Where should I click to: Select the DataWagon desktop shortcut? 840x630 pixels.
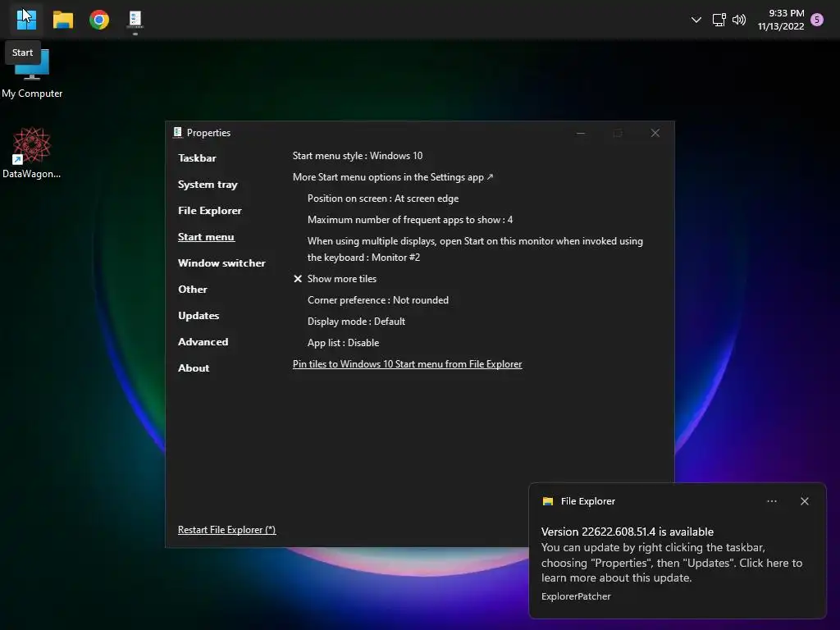[32, 153]
